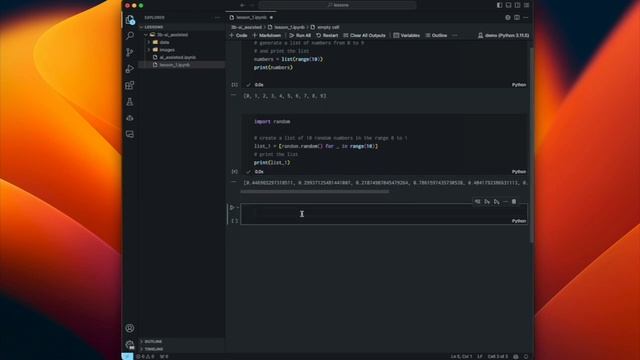Click the Ln, Col status bar entry
Image resolution: width=640 pixels, height=360 pixels.
(x=461, y=357)
